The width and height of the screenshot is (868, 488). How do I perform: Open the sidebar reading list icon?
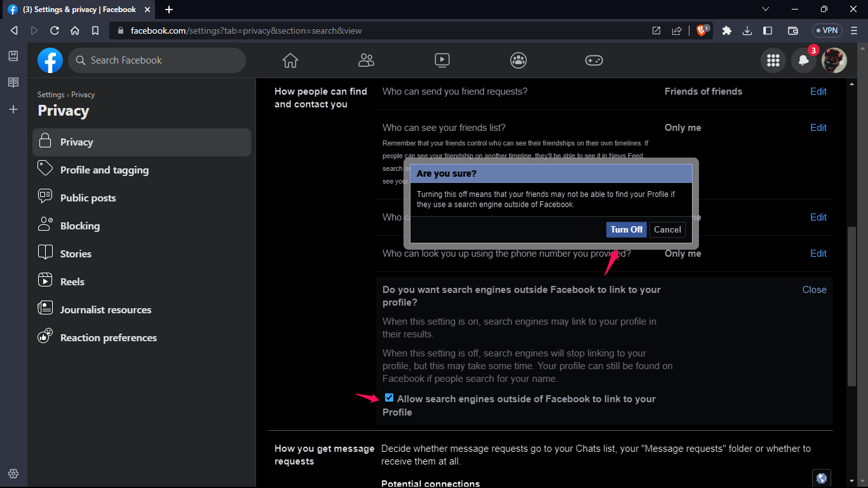[x=13, y=83]
